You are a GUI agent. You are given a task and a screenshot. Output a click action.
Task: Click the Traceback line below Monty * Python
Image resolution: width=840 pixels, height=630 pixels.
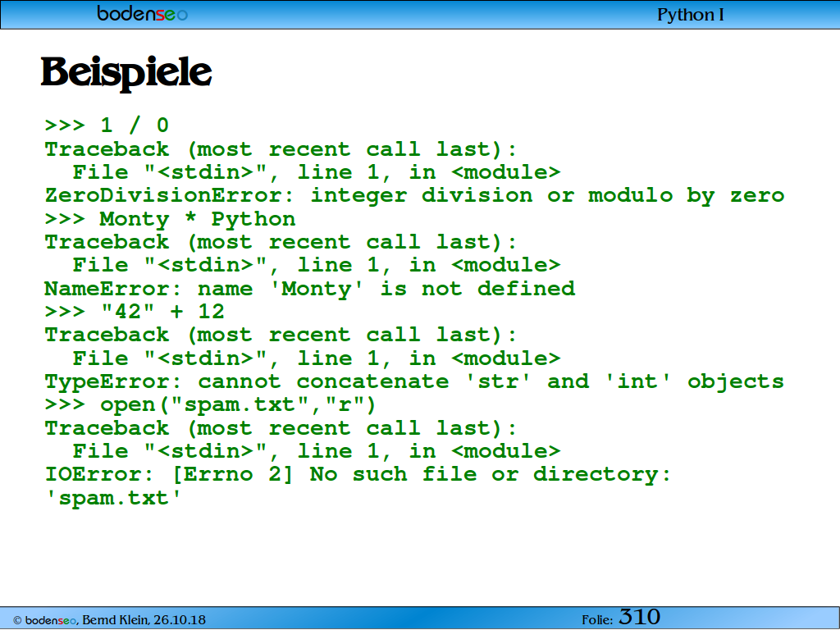tap(281, 242)
